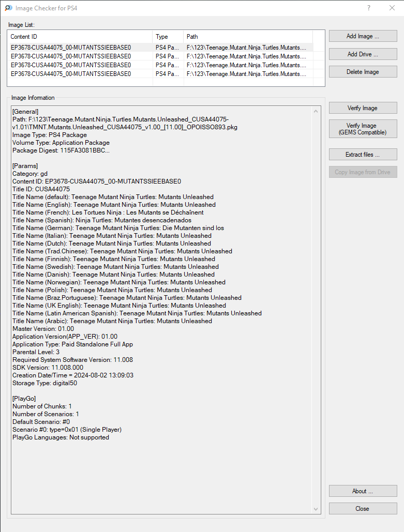Click the [Params] section heading text

click(x=25, y=166)
